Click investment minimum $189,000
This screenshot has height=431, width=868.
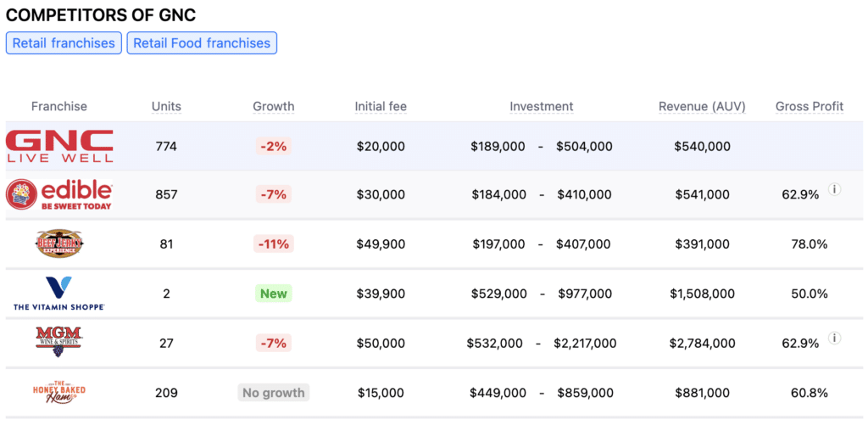(498, 147)
